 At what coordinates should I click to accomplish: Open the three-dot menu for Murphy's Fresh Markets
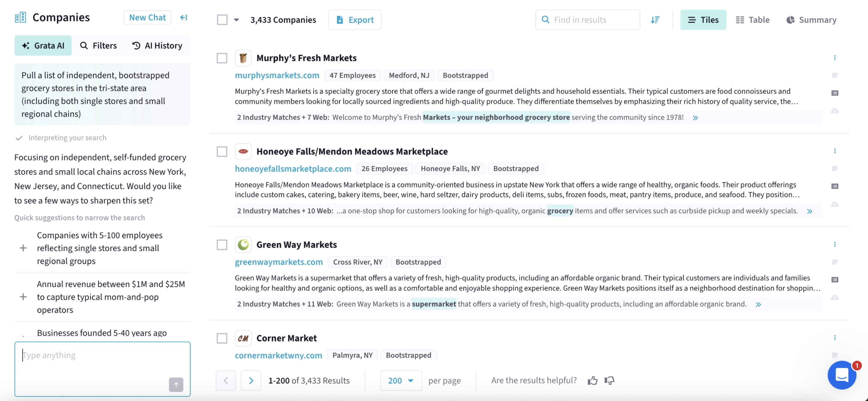coord(835,57)
